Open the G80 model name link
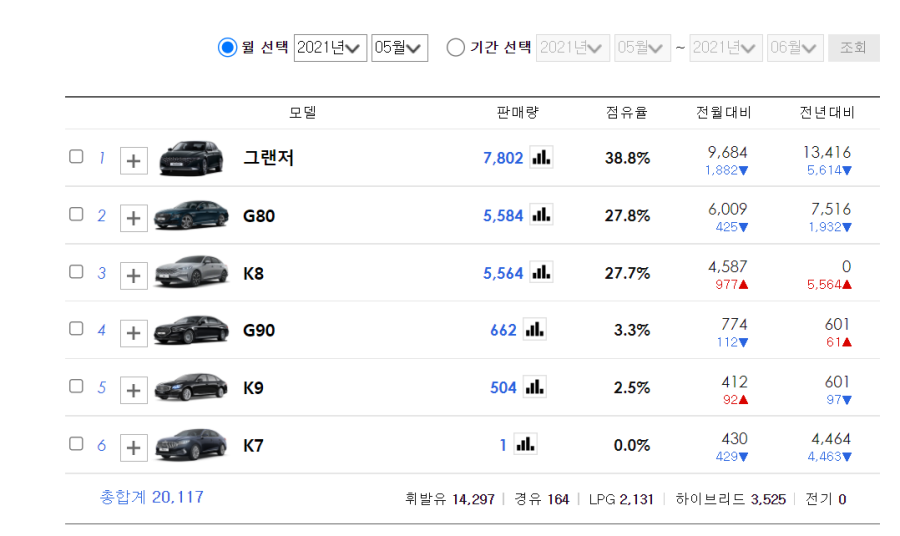This screenshot has width=900, height=536. (x=259, y=216)
